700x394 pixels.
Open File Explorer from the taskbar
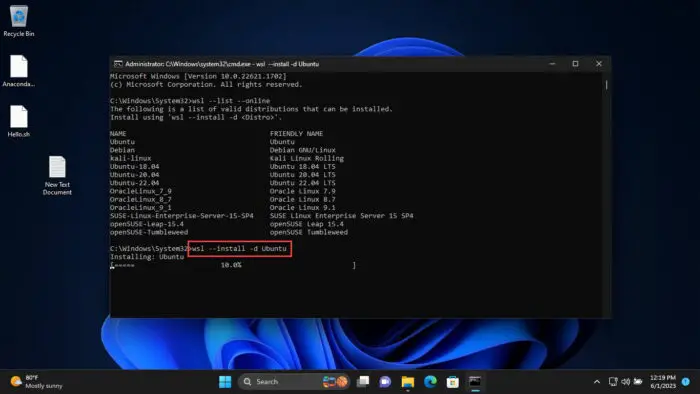tap(408, 382)
